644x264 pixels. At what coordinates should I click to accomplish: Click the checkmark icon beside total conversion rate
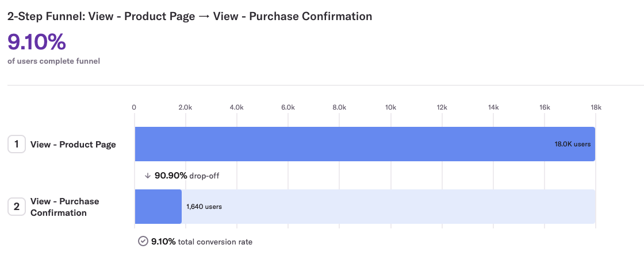(x=143, y=241)
